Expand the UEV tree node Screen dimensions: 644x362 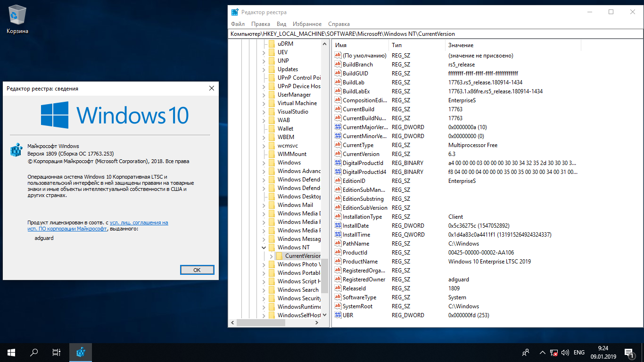[264, 52]
